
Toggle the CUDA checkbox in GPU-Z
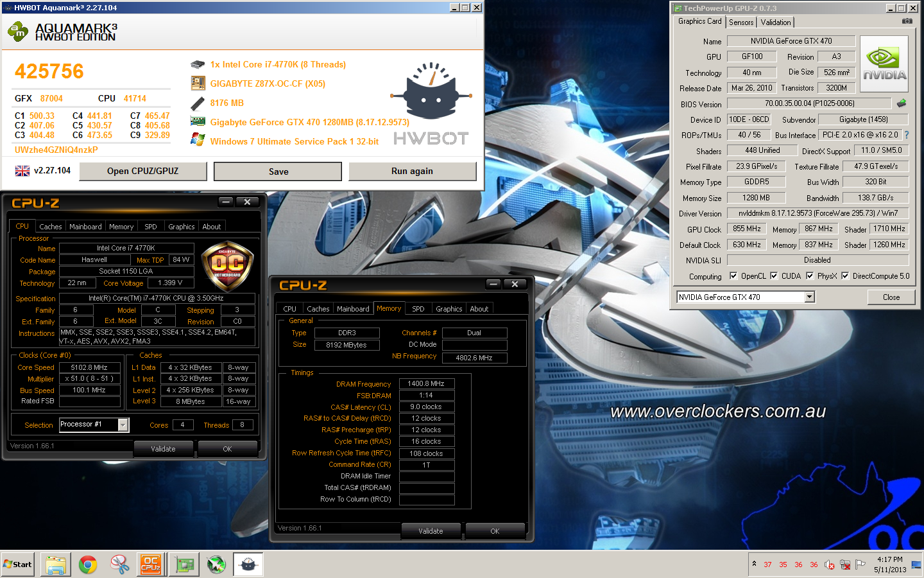tap(774, 276)
